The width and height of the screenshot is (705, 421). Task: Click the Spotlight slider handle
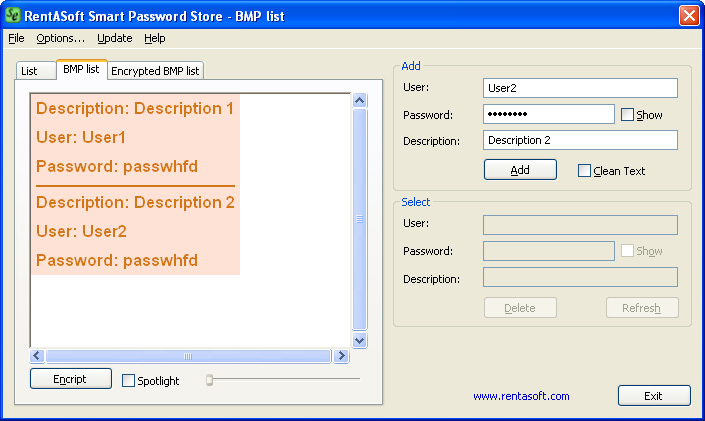(x=210, y=380)
